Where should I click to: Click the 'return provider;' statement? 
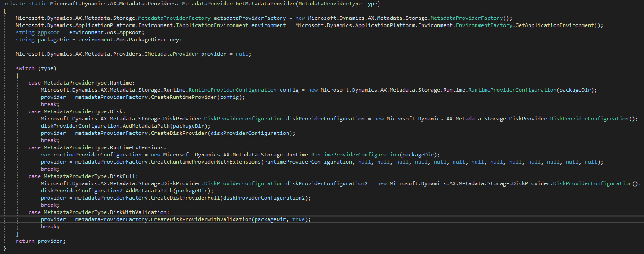point(41,241)
